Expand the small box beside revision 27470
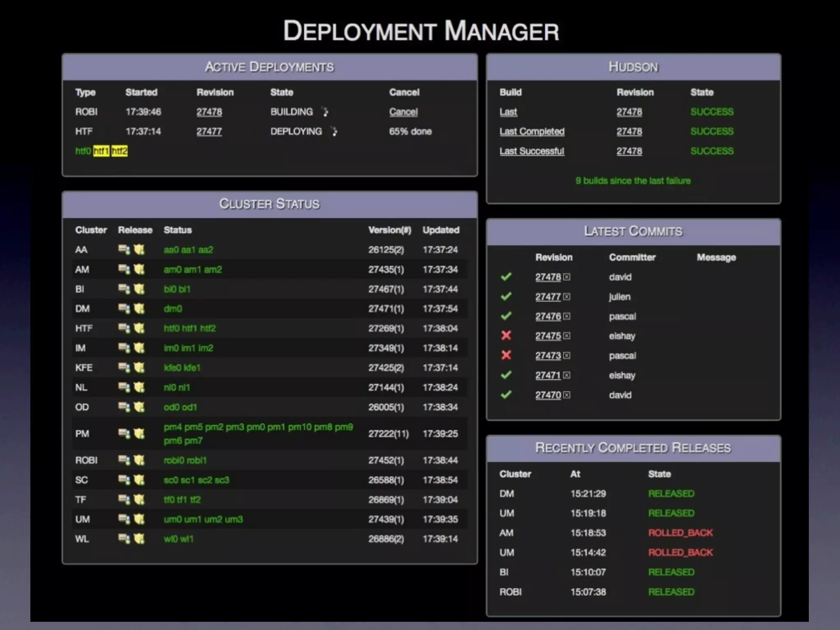Screen dimensions: 840x630 pos(567,395)
